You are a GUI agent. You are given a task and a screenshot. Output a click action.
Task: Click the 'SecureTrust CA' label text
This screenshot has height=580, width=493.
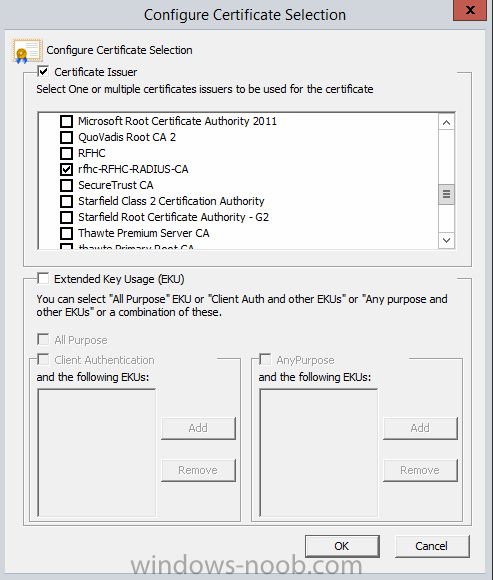click(116, 185)
